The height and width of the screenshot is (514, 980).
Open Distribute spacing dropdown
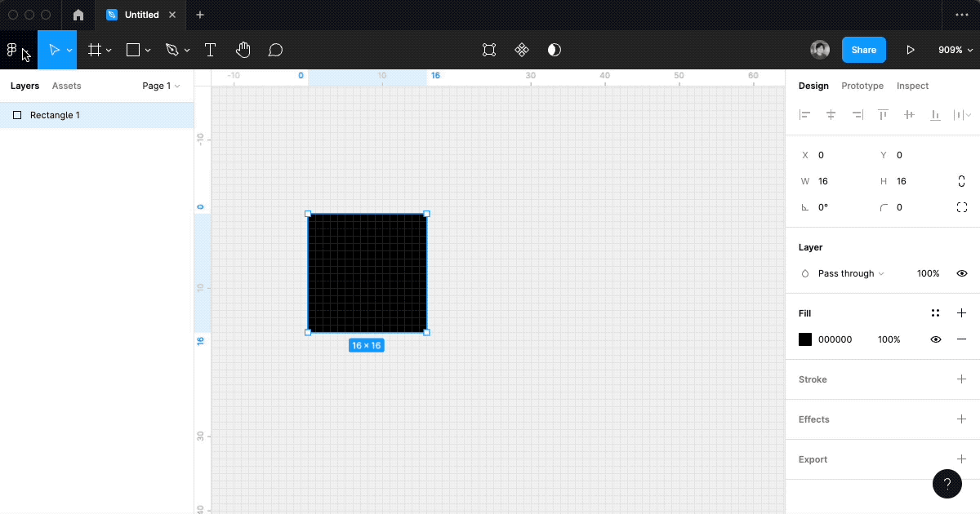tap(962, 115)
